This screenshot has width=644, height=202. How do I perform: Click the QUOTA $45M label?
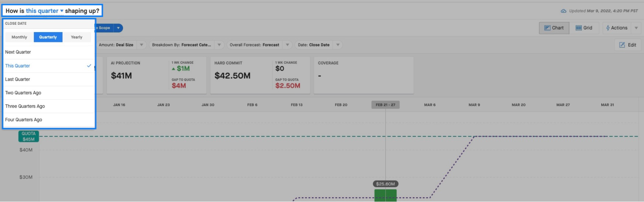coord(29,136)
